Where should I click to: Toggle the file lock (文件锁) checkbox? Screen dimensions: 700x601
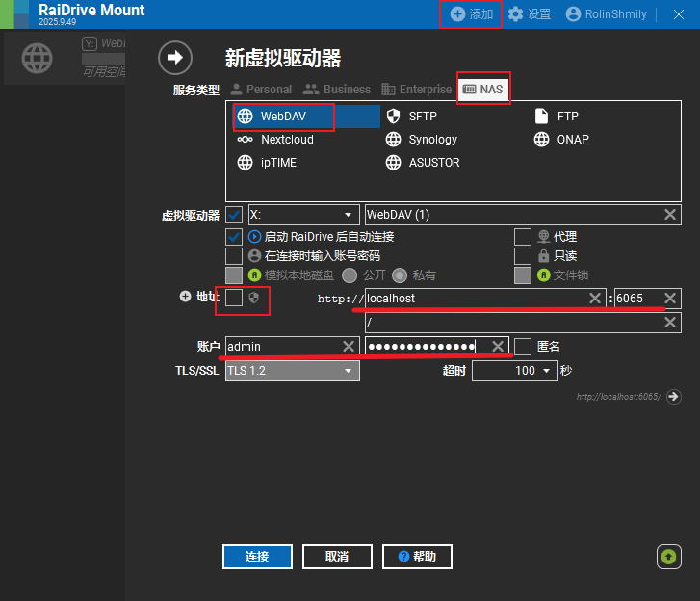coord(523,275)
